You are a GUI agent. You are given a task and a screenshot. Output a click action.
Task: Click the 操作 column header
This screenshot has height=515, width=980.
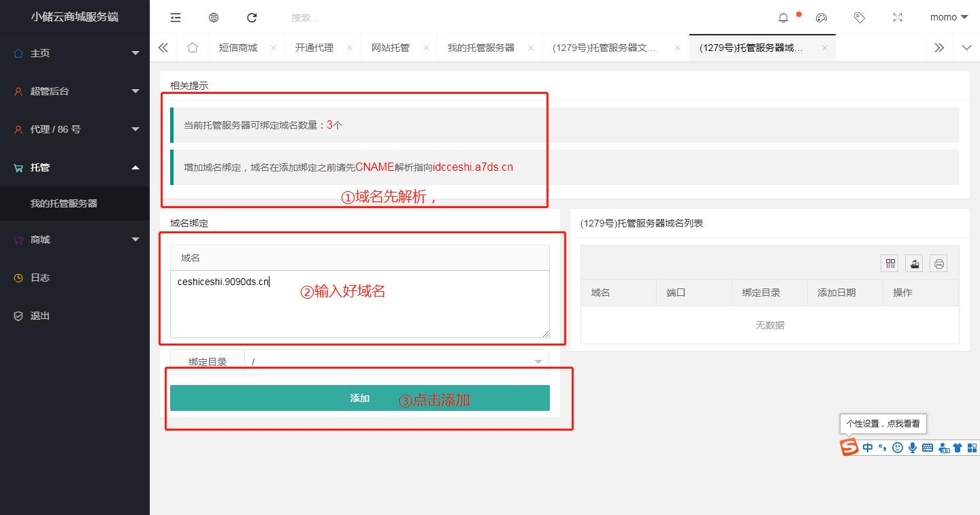(x=921, y=293)
